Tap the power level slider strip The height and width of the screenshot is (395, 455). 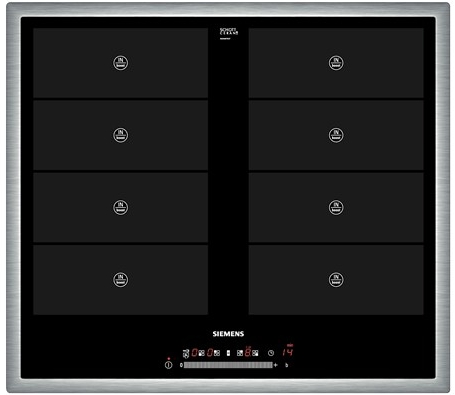point(228,365)
